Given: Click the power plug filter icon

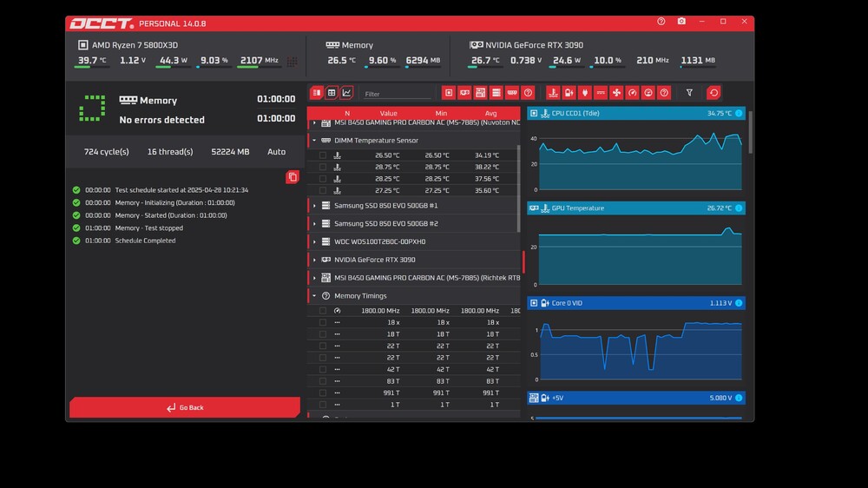Looking at the screenshot, I should tap(584, 93).
